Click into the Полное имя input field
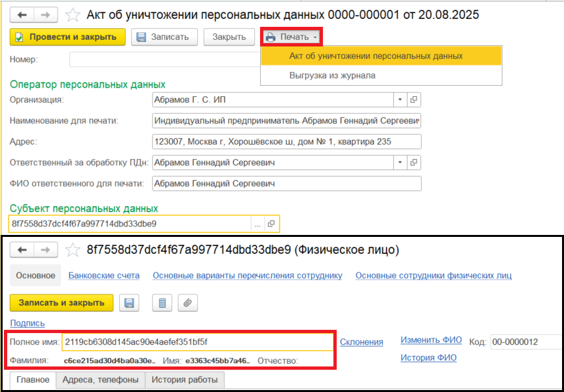This screenshot has height=392, width=564. (197, 342)
